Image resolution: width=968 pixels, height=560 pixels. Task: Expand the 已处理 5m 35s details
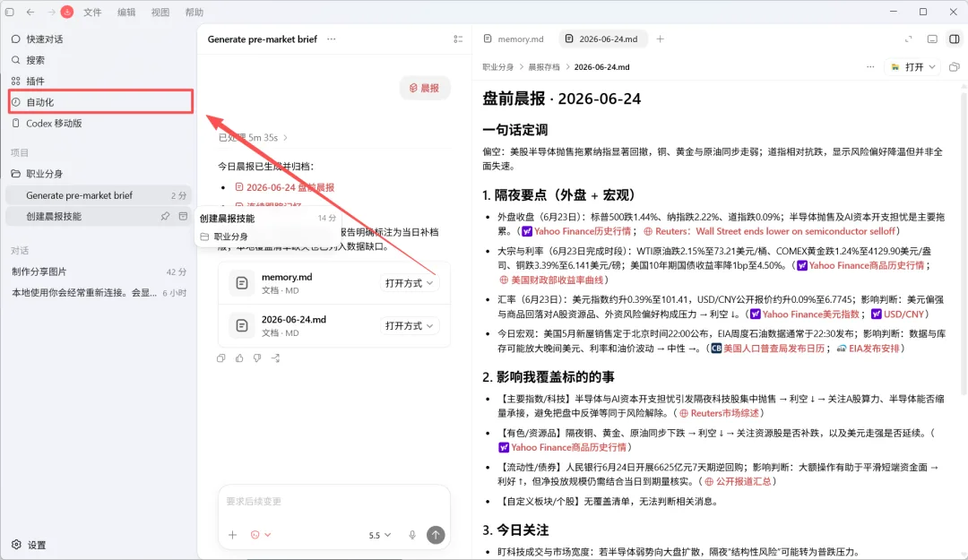click(253, 138)
